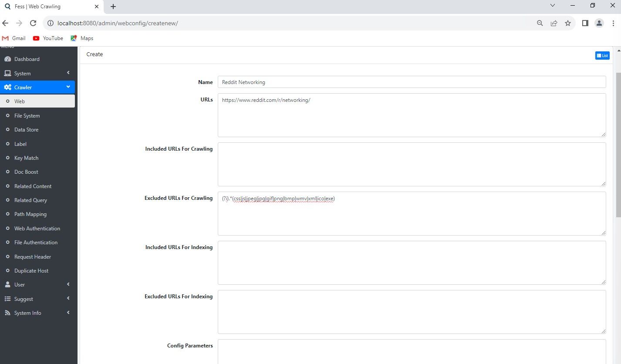Open the Gmail bookmark

click(x=14, y=38)
